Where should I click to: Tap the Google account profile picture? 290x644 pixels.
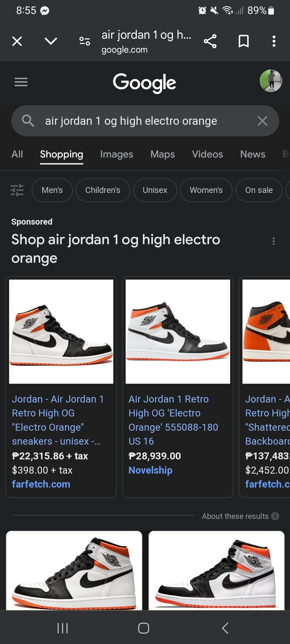(x=271, y=81)
